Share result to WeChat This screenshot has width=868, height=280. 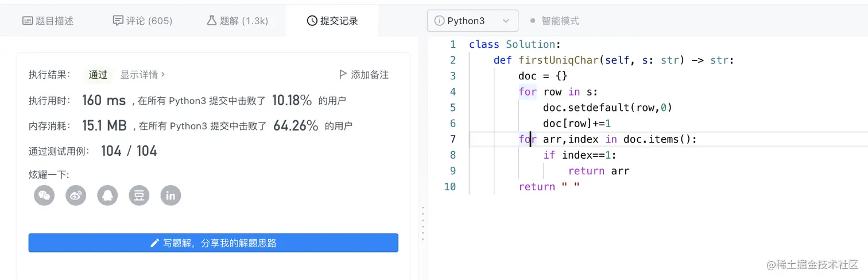pyautogui.click(x=44, y=195)
